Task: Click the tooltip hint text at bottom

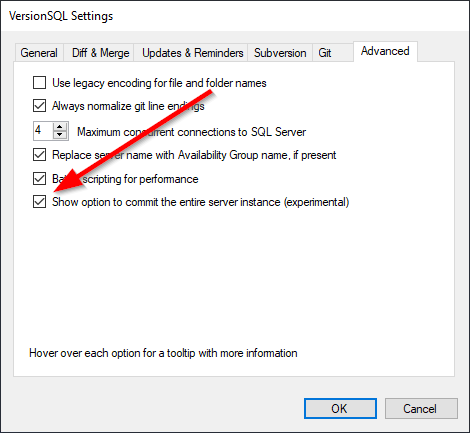Action: point(163,353)
